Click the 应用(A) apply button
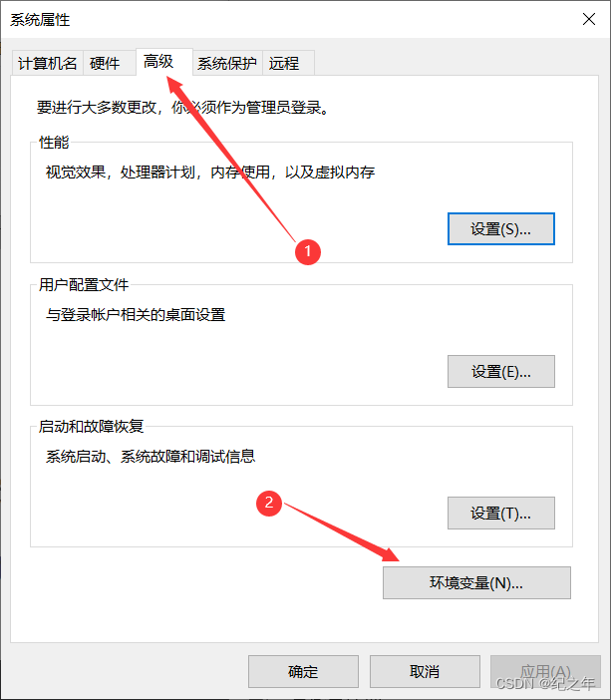611x700 pixels. 545,671
